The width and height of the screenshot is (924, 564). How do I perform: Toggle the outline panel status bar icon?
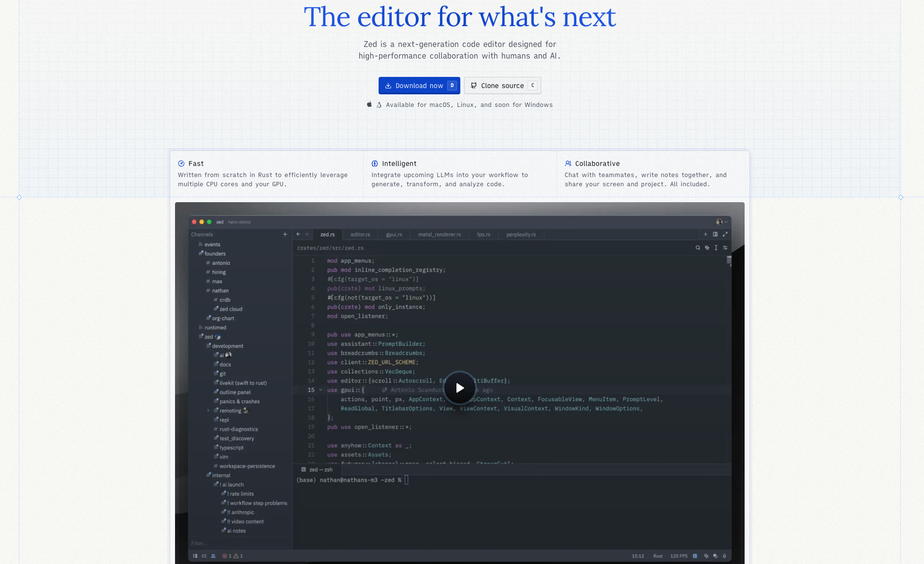[x=204, y=556]
